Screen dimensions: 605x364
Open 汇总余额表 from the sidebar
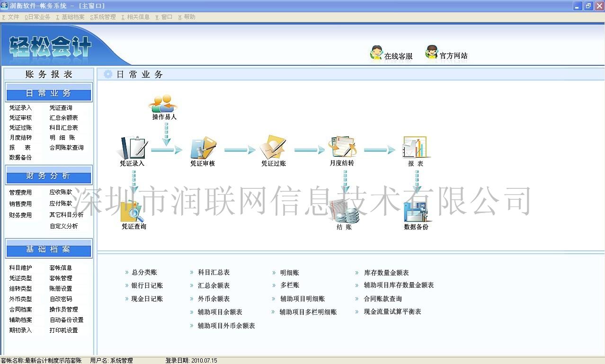coord(64,118)
